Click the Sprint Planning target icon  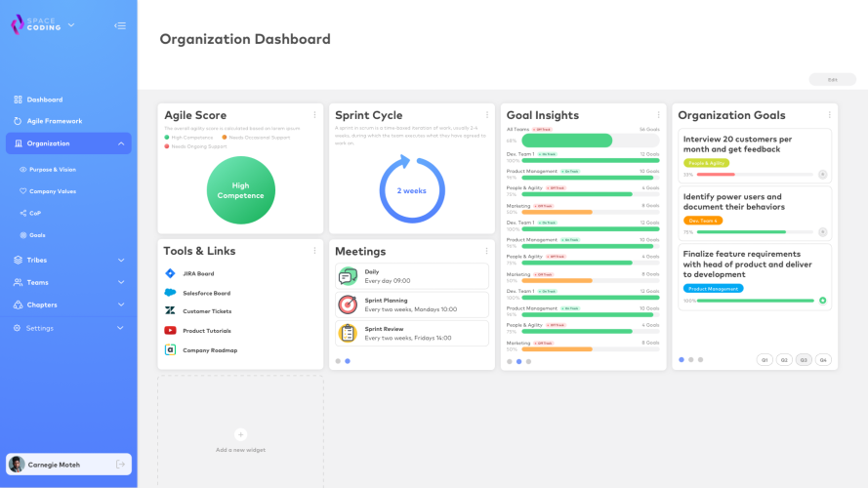348,305
